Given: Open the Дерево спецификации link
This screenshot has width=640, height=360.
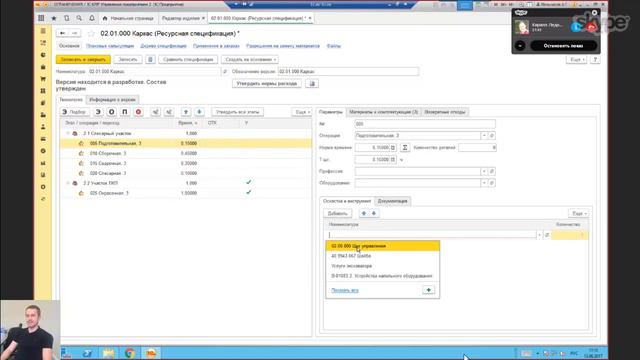Looking at the screenshot, I should (x=163, y=46).
